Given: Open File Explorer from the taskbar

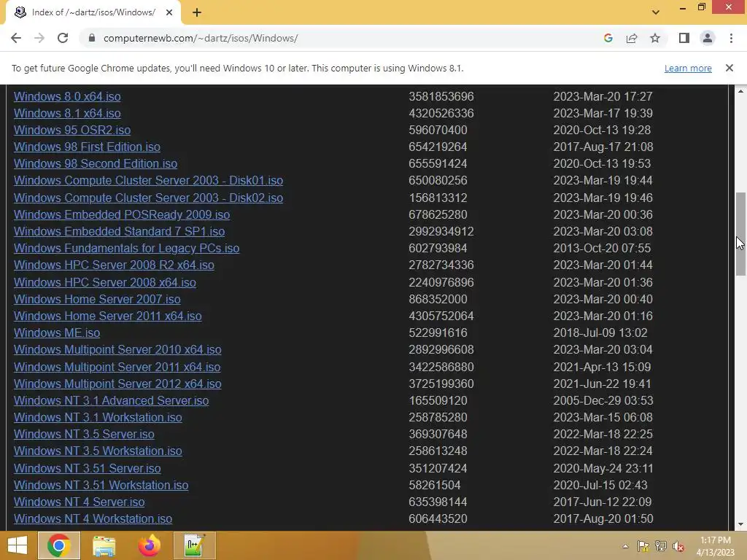Looking at the screenshot, I should coord(104,545).
